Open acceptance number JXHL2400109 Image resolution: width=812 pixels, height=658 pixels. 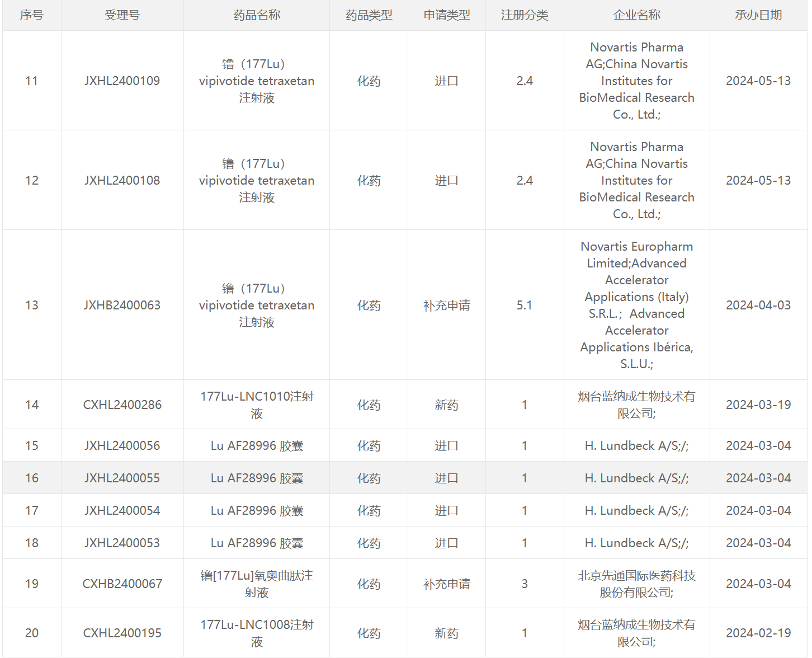point(122,81)
